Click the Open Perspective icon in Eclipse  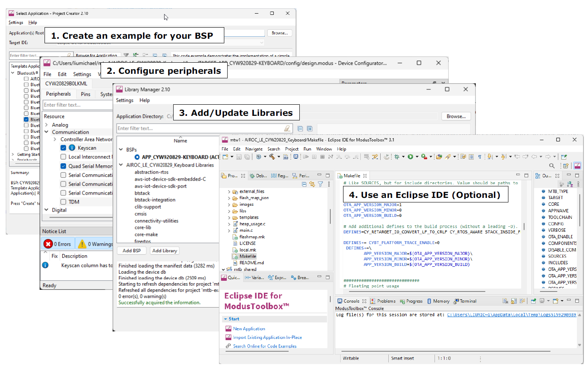click(566, 166)
